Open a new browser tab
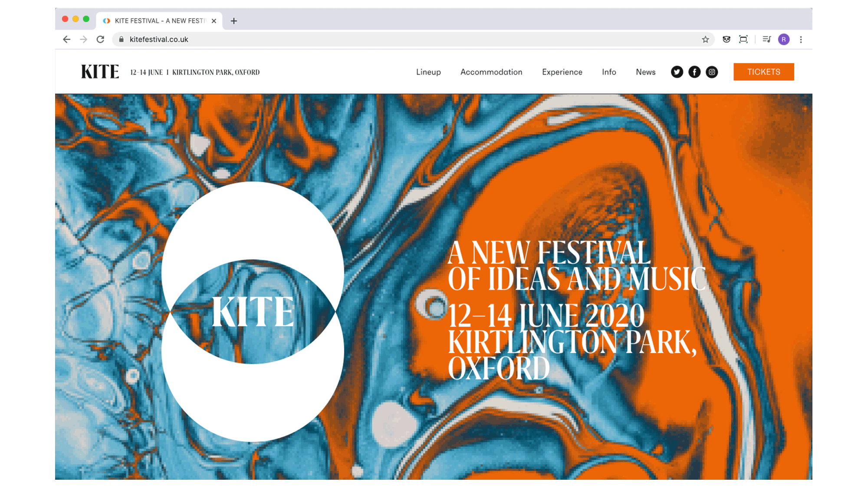 coord(234,21)
